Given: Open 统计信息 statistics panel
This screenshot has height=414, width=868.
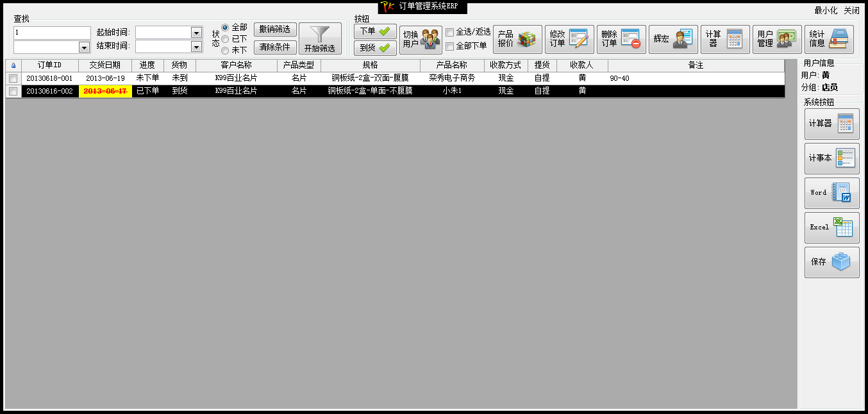Looking at the screenshot, I should click(829, 39).
